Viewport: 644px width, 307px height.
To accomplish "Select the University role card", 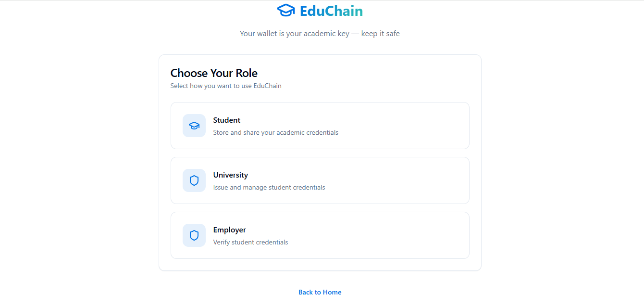I will [x=320, y=180].
